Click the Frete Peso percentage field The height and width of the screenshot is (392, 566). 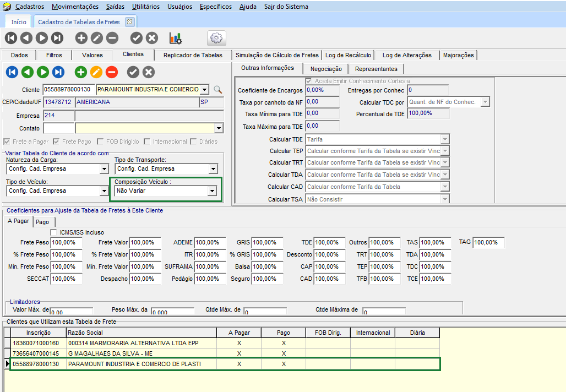click(66, 242)
